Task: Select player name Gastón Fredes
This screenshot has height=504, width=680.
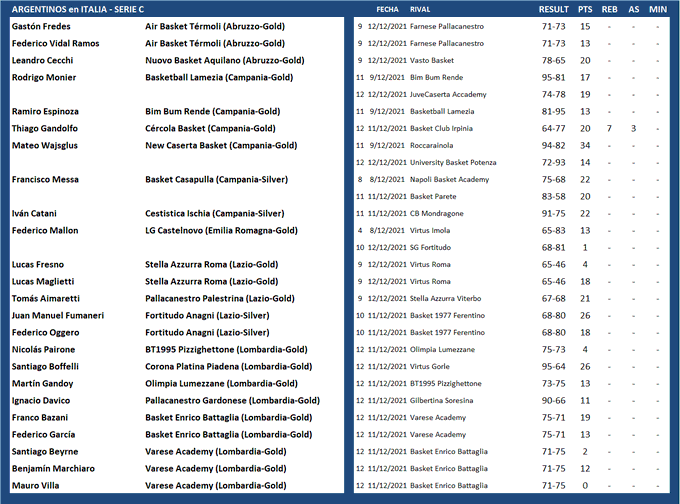Action: [41, 26]
